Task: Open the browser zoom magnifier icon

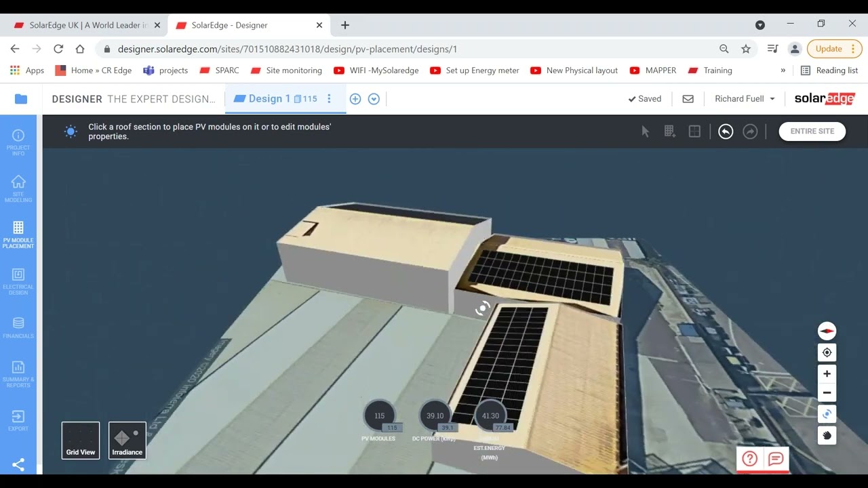Action: click(724, 49)
